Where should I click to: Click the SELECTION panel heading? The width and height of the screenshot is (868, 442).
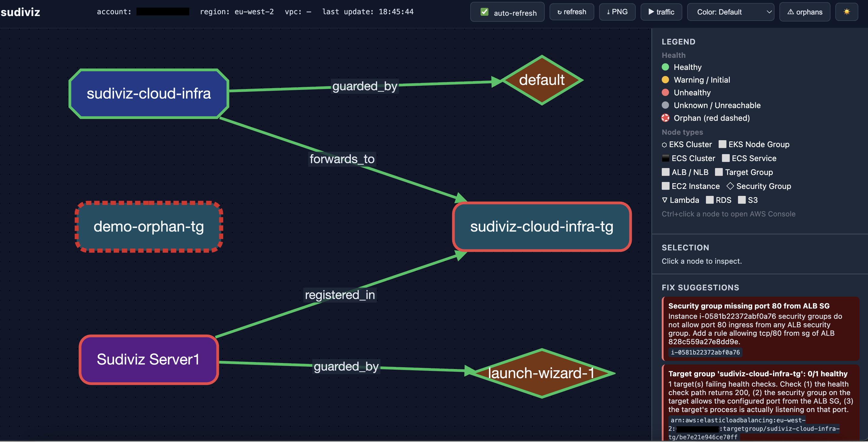[685, 248]
